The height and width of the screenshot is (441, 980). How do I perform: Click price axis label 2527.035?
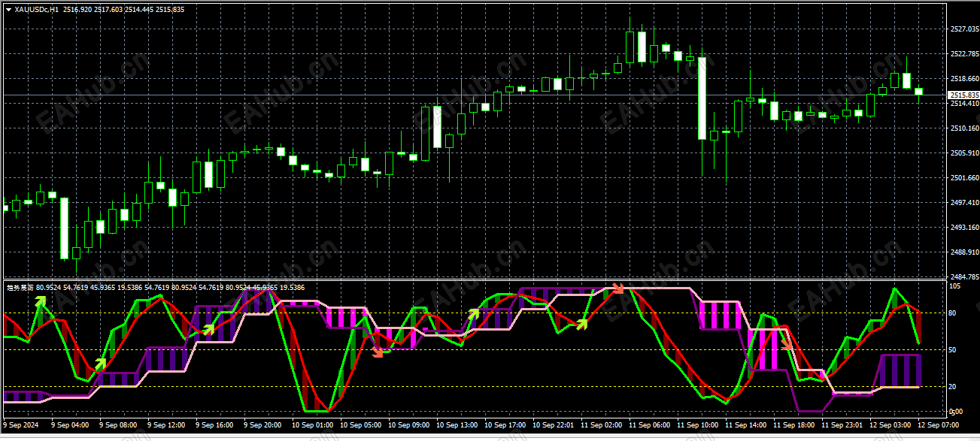964,29
